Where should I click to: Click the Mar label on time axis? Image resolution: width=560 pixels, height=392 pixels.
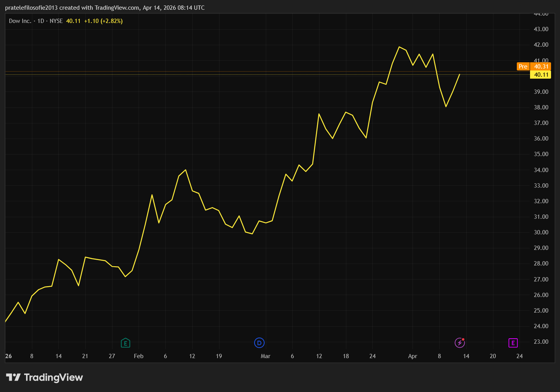[x=265, y=356]
